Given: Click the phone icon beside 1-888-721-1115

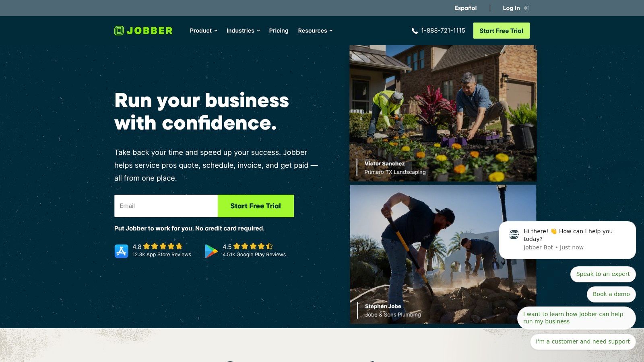Looking at the screenshot, I should (x=415, y=31).
